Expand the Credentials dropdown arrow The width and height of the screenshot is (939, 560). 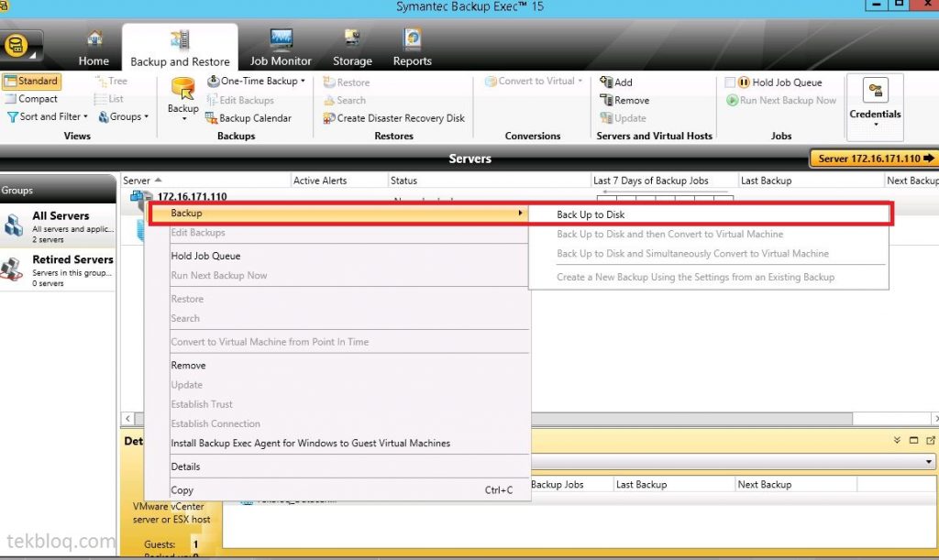[876, 125]
